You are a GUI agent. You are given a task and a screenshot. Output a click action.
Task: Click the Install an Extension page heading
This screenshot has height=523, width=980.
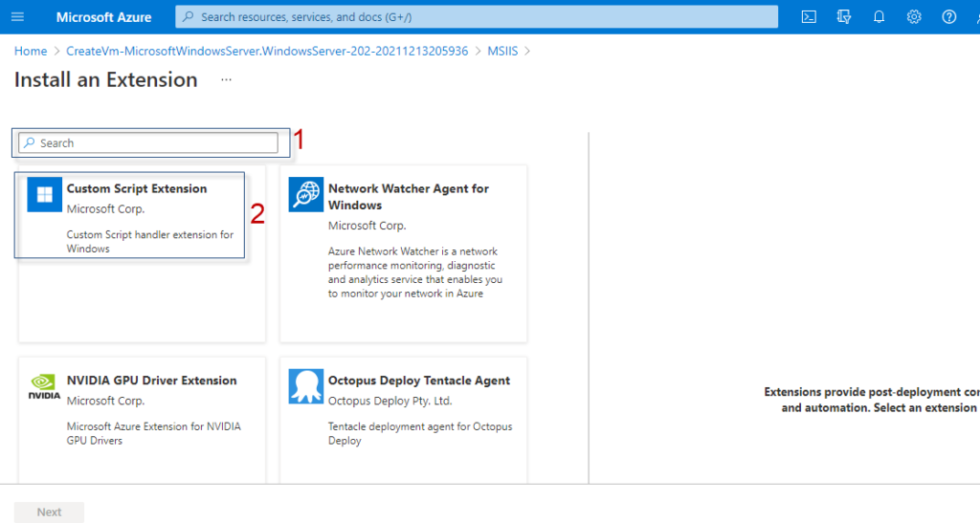pos(105,80)
